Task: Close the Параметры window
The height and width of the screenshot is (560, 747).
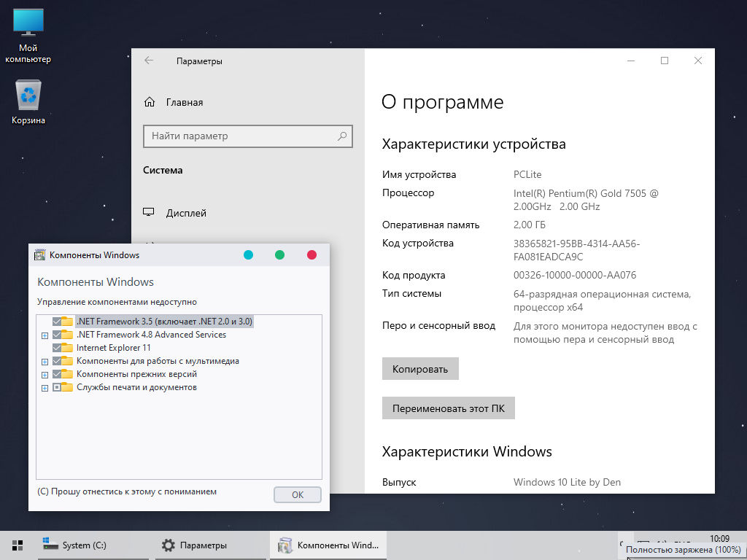Action: coord(698,61)
